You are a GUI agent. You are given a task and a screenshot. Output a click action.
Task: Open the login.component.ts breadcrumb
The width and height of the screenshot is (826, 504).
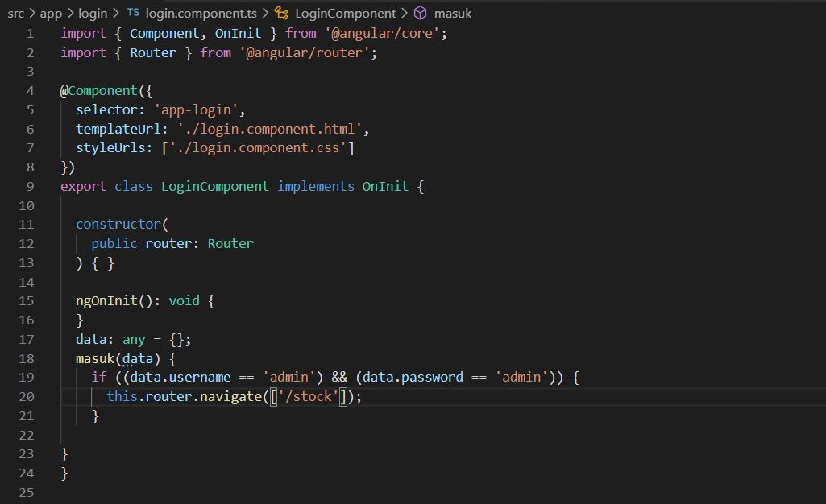201,13
